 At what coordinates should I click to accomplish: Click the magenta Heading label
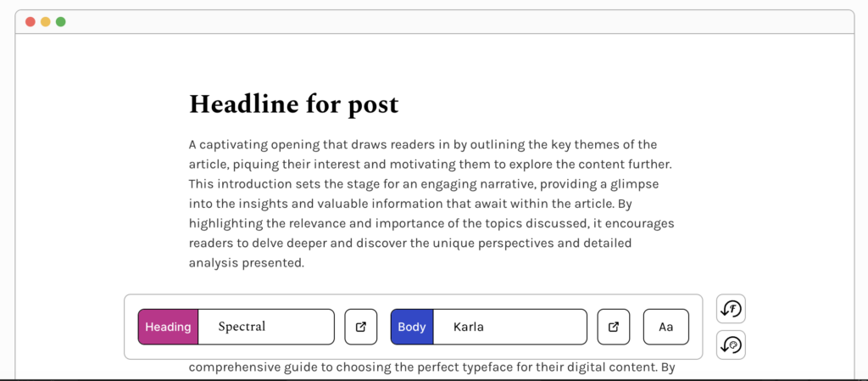pyautogui.click(x=168, y=327)
